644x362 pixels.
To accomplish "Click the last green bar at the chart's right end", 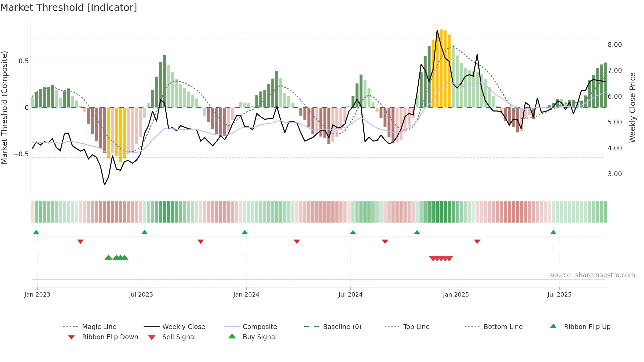I will [605, 85].
